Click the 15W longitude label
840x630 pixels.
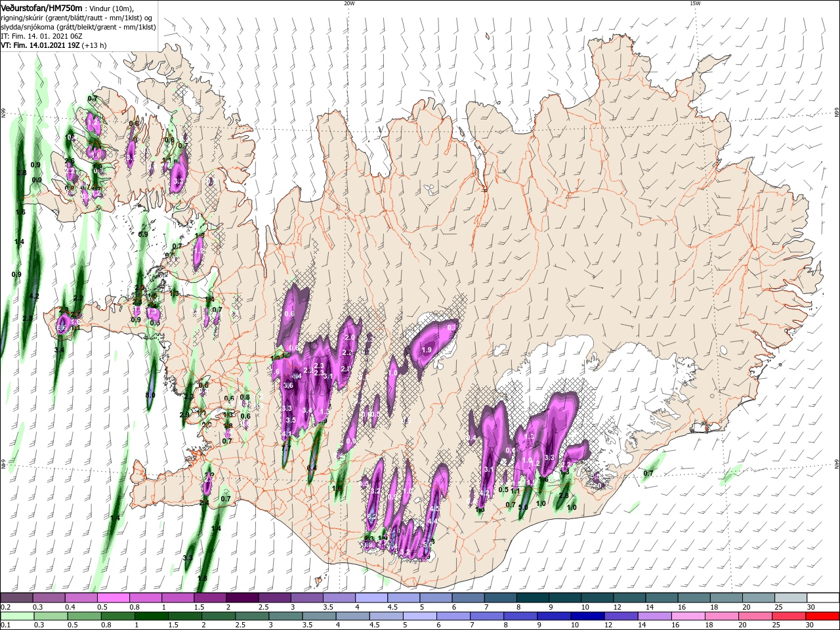click(x=695, y=3)
